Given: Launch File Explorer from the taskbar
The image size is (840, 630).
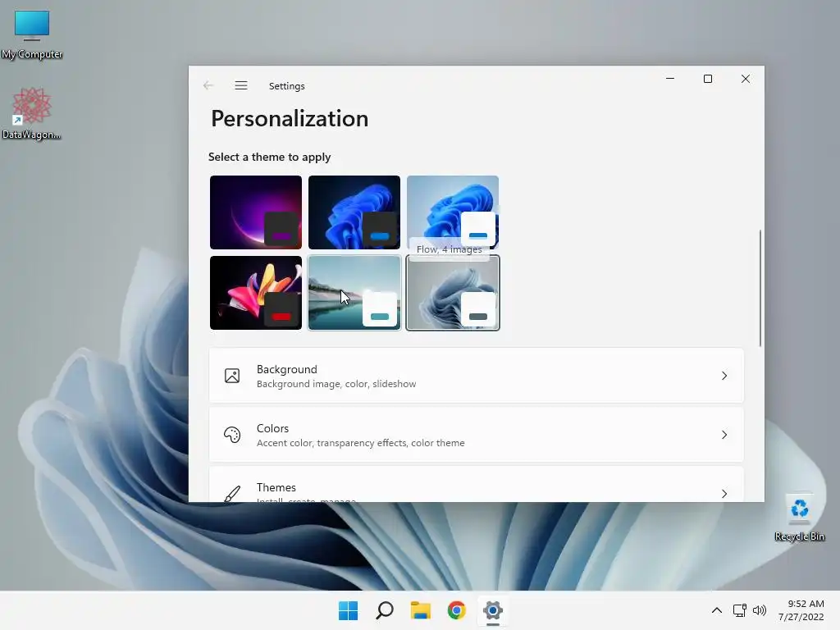Looking at the screenshot, I should click(421, 610).
